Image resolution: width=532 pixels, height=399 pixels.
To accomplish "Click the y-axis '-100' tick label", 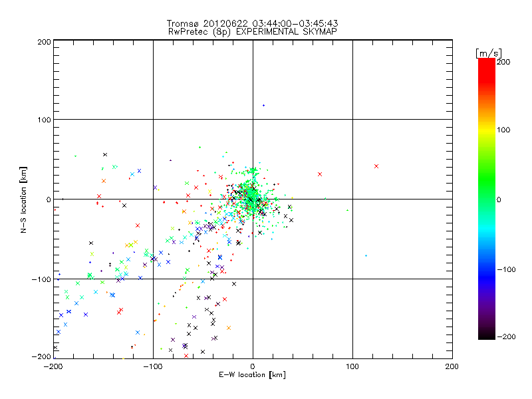I will [41, 279].
